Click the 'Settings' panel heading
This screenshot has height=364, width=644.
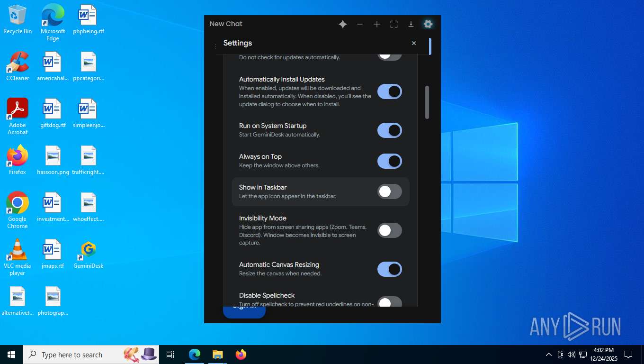(238, 43)
